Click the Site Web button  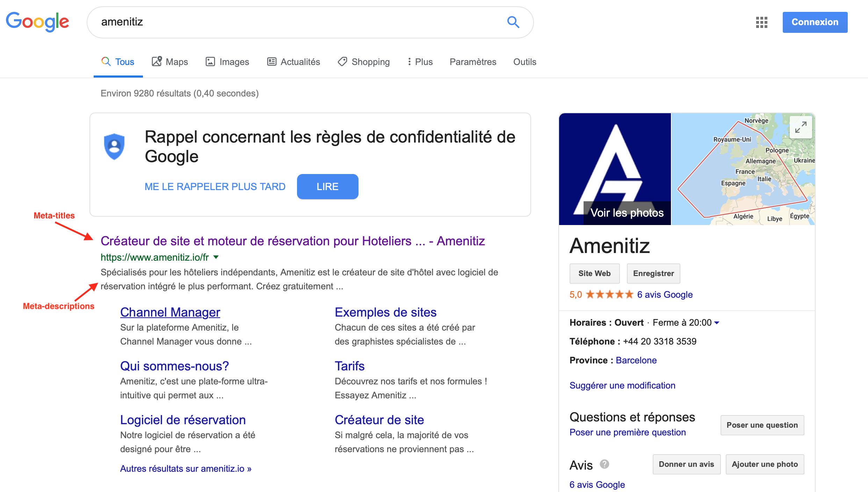click(594, 274)
